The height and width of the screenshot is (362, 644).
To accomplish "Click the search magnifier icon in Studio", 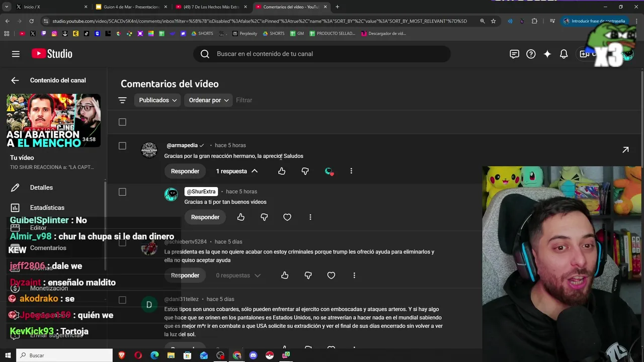I will 205,54.
